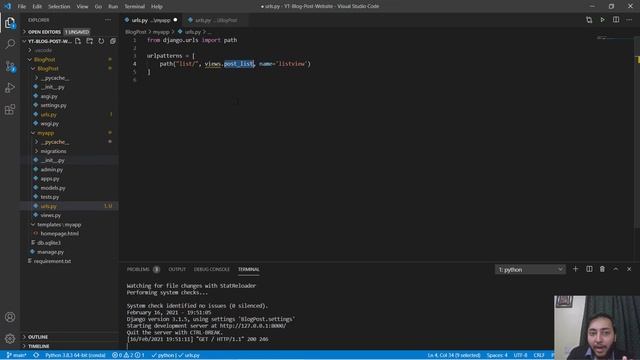Open the Accounts menu icon
This screenshot has height=360, width=640.
click(10, 317)
